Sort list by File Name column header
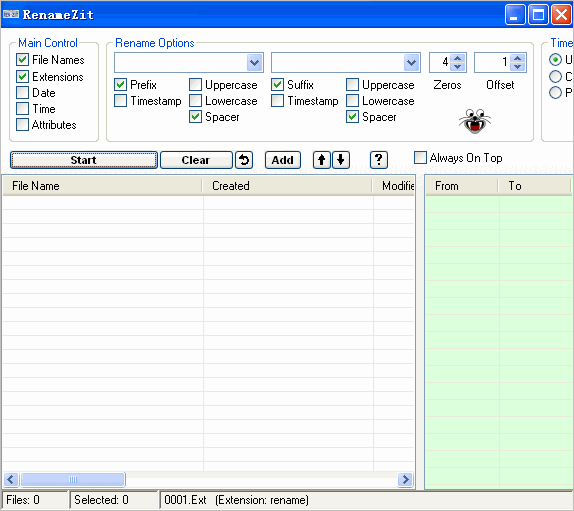 (102, 186)
